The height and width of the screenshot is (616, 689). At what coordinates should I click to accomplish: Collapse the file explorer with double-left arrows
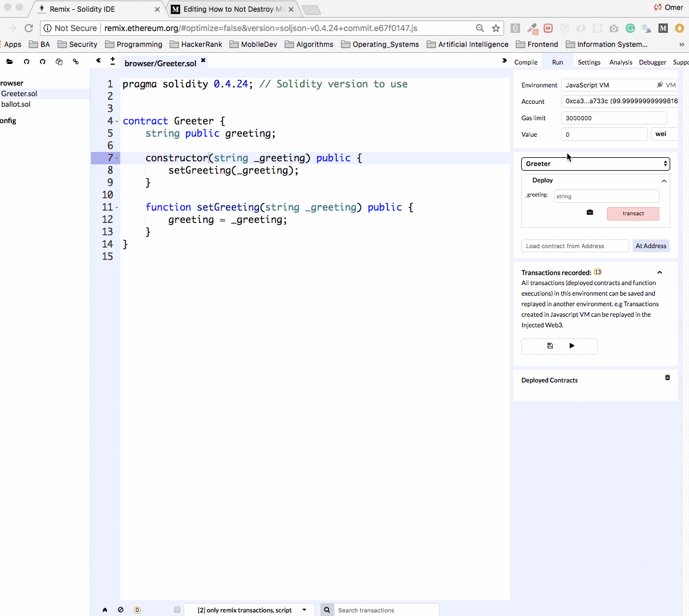click(x=99, y=60)
